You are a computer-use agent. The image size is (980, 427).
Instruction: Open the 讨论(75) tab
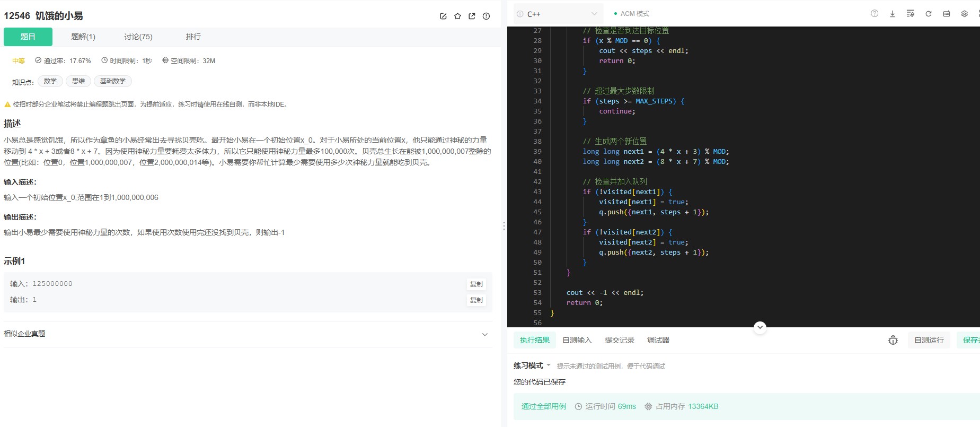138,37
